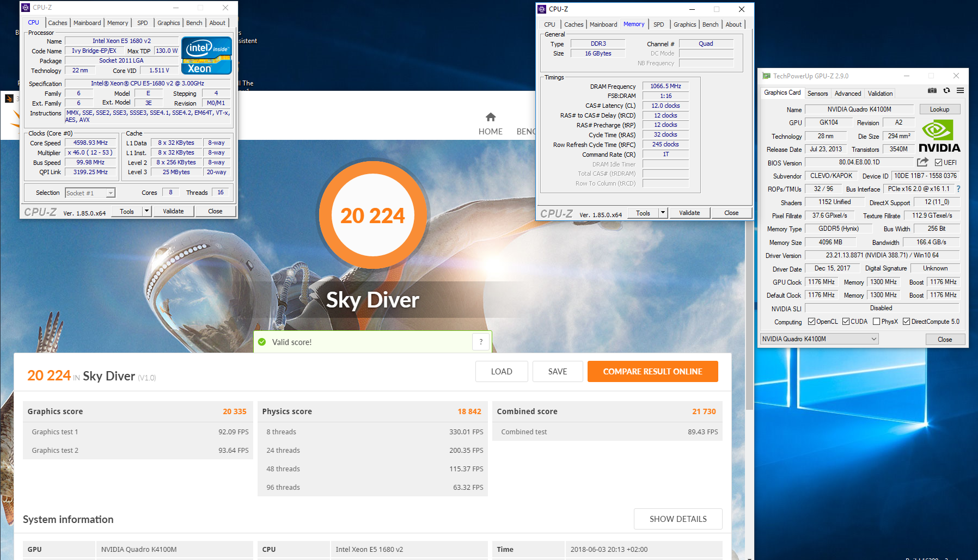The image size is (978, 560).
Task: Click Close button in GPU-Z window
Action: tap(945, 339)
